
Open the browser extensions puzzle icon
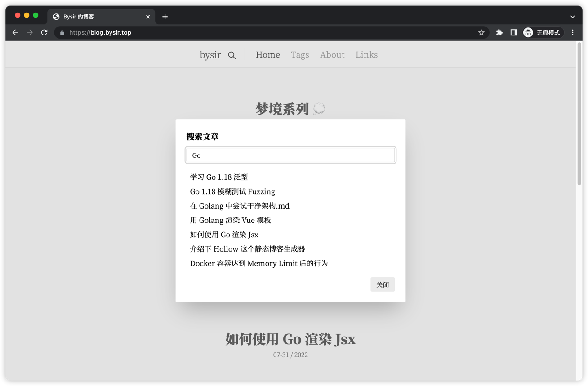[x=499, y=32]
